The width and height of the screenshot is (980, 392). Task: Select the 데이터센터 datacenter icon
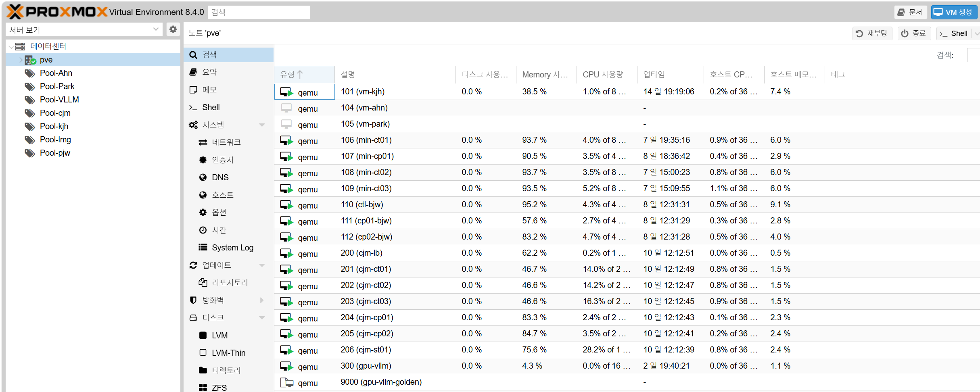[20, 46]
